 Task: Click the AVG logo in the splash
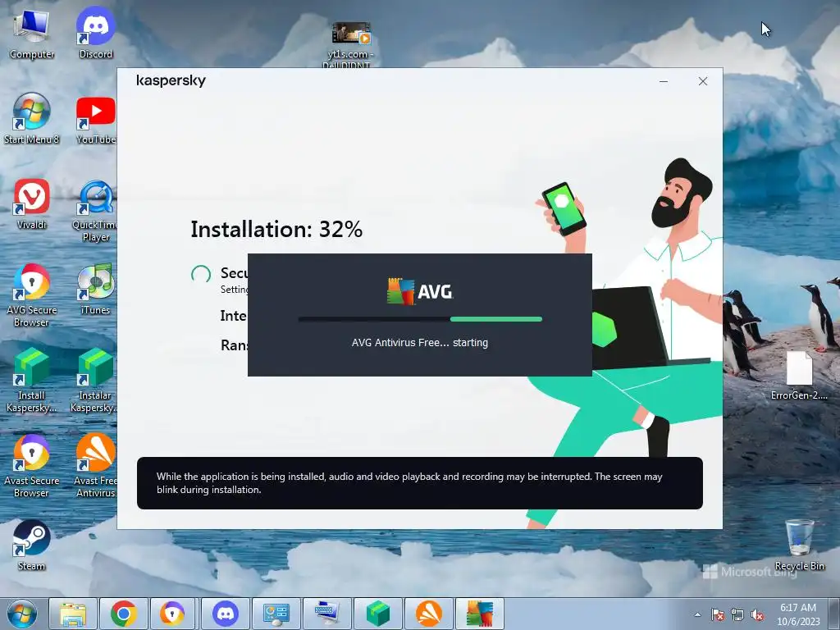tap(420, 291)
